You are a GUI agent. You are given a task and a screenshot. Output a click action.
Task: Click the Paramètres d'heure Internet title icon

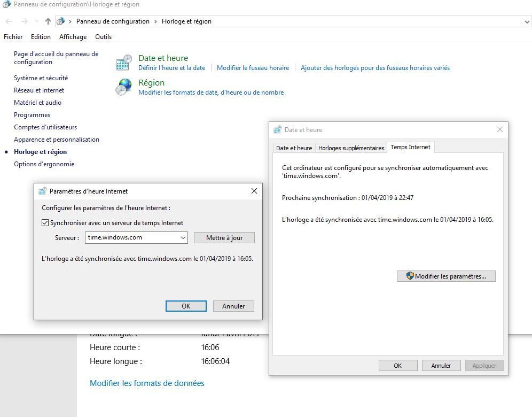42,191
